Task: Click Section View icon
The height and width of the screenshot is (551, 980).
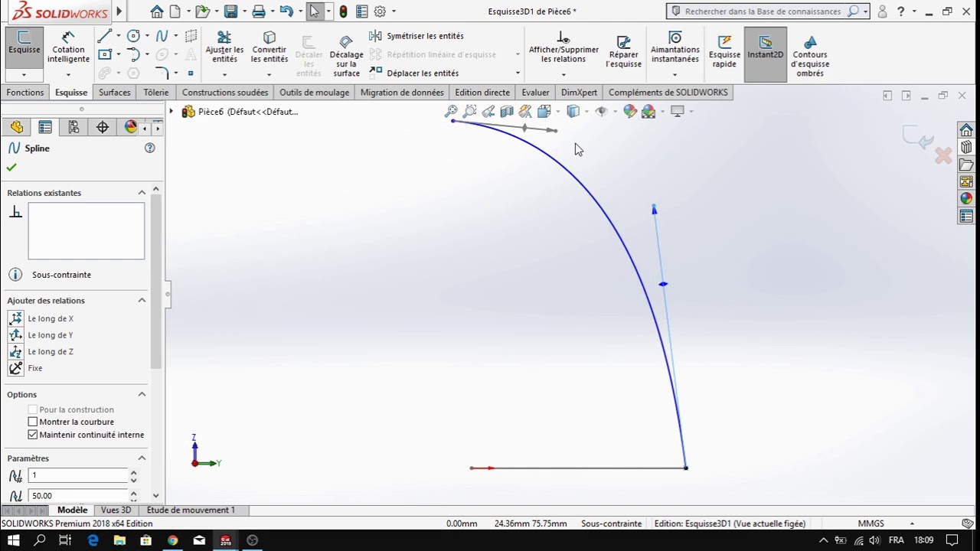Action: point(507,112)
